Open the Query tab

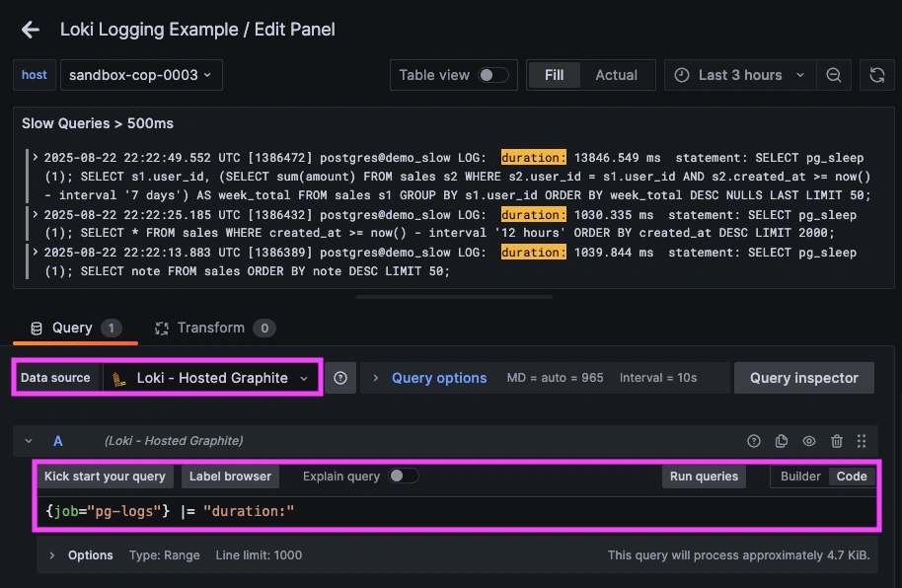tap(75, 328)
